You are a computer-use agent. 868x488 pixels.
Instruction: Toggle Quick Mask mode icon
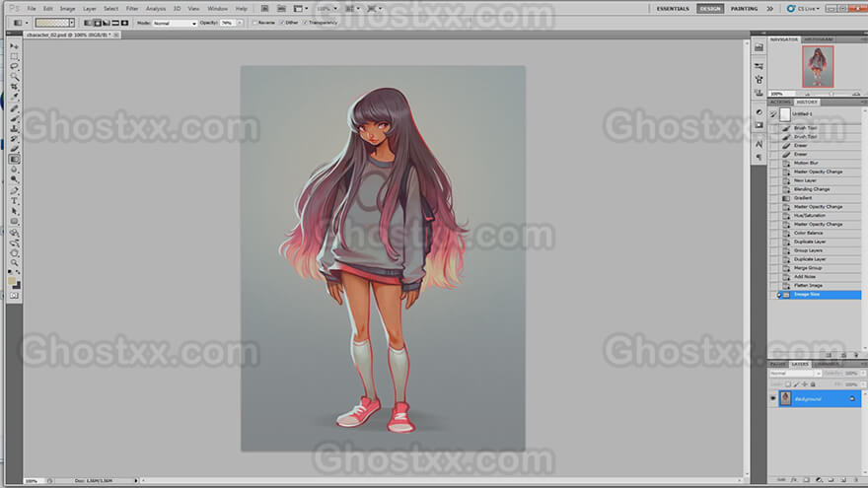click(x=14, y=296)
